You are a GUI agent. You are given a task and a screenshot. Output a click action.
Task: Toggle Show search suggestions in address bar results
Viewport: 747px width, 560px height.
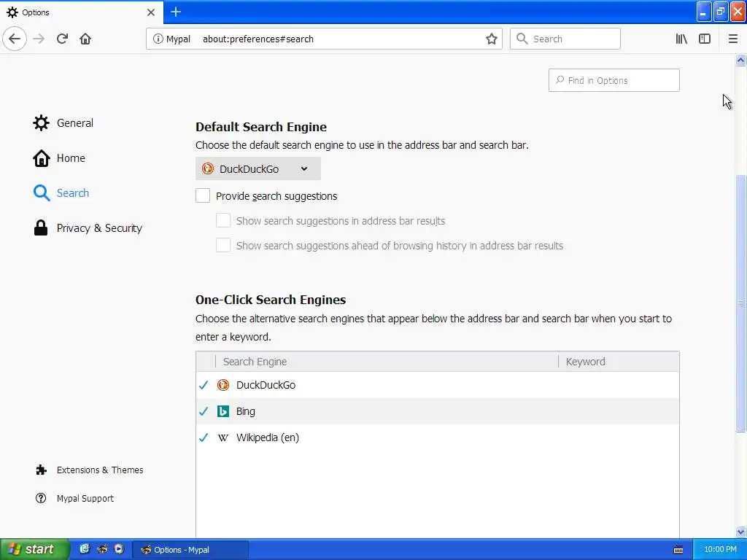[223, 220]
